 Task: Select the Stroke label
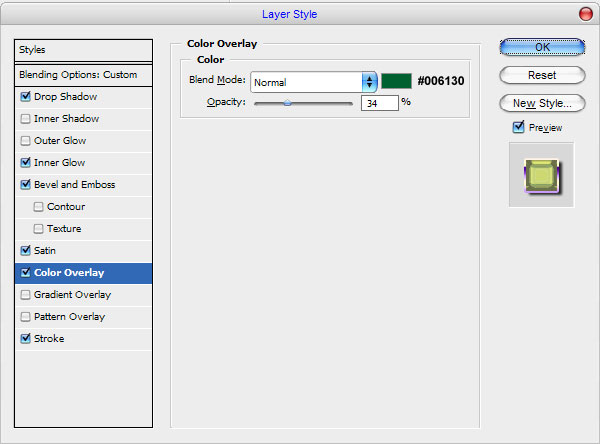tap(49, 338)
